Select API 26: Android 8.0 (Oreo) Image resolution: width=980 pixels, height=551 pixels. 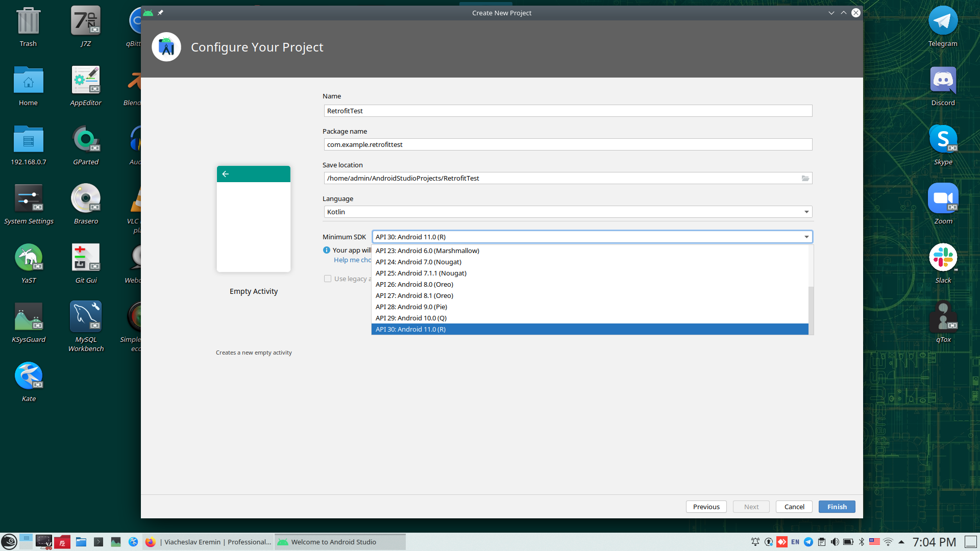coord(414,284)
